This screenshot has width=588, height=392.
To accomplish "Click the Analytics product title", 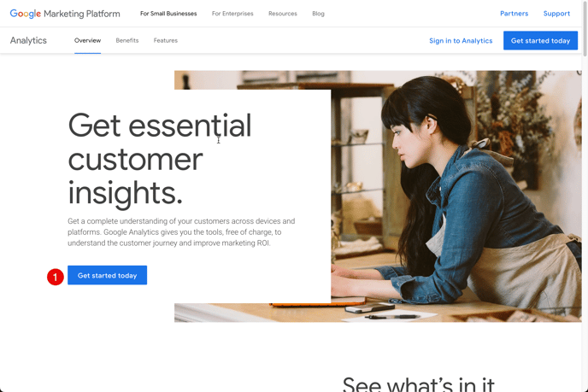I will pos(28,40).
